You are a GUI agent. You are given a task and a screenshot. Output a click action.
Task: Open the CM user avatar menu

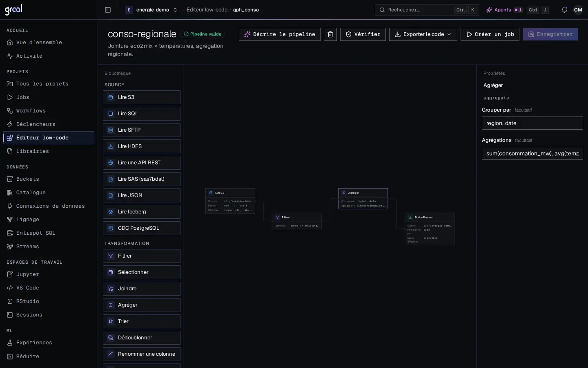(x=578, y=10)
